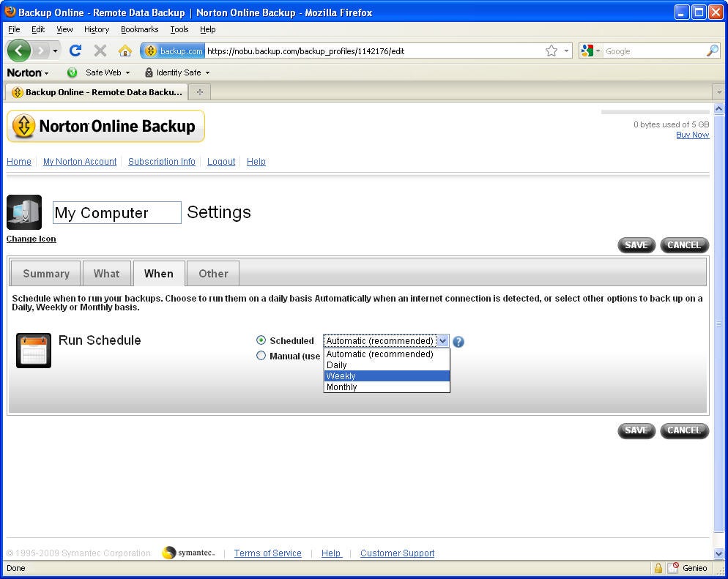Image resolution: width=728 pixels, height=579 pixels.
Task: Click the page vertical scrollbar down arrow
Action: 718,553
